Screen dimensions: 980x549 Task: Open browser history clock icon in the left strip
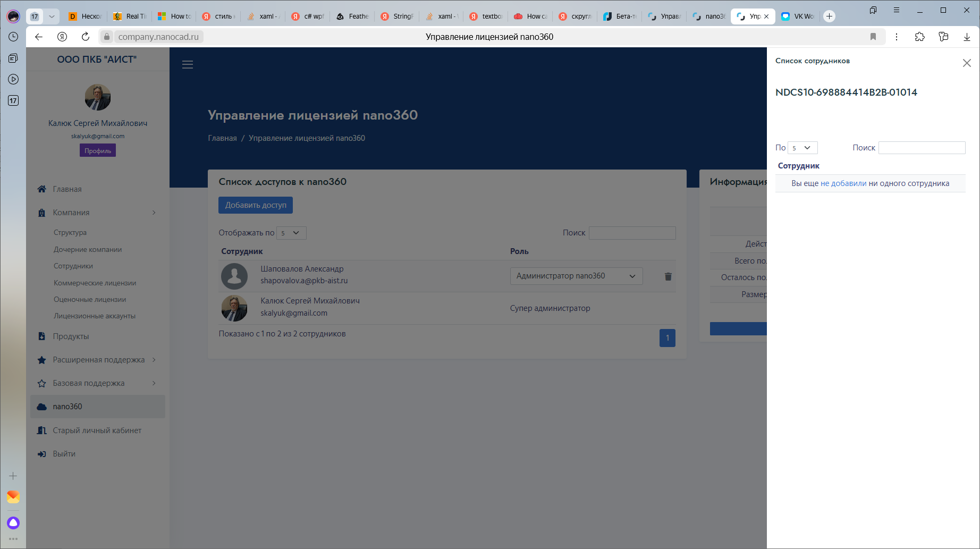(x=13, y=37)
